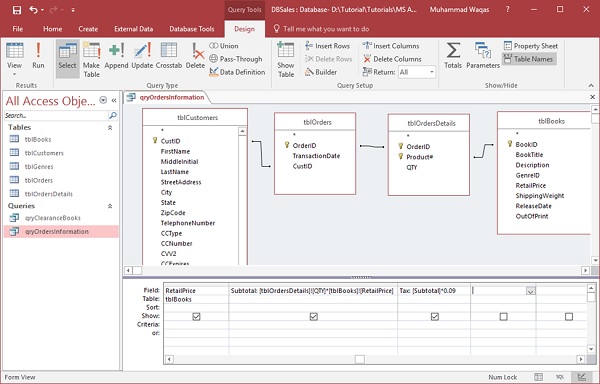Open the View button dropdown arrow
Screen dimensions: 600x384
point(15,74)
